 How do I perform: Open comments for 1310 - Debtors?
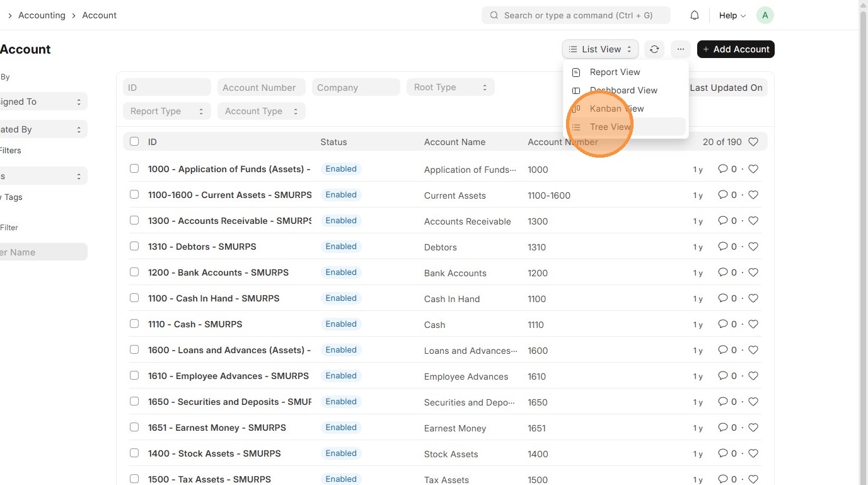[727, 247]
